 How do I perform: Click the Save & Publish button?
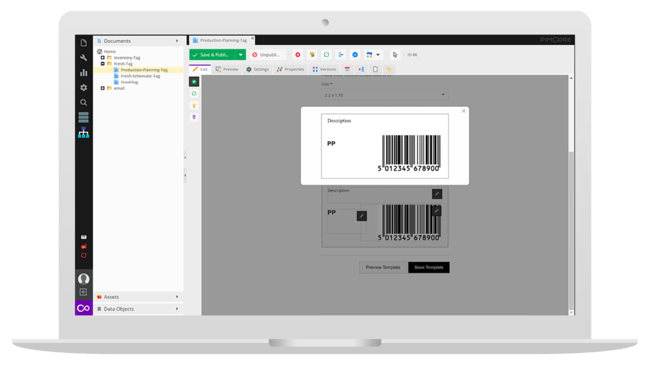pos(213,55)
